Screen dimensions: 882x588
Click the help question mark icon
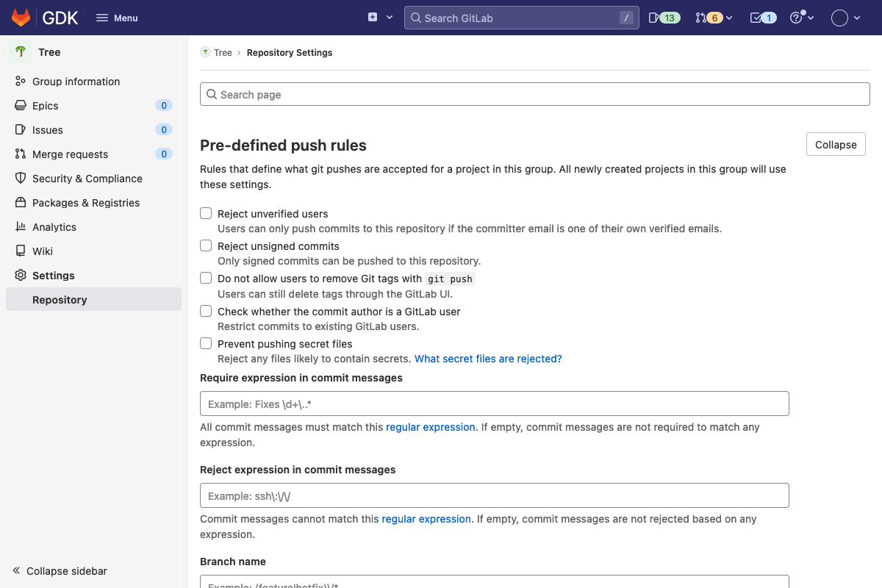tap(797, 17)
